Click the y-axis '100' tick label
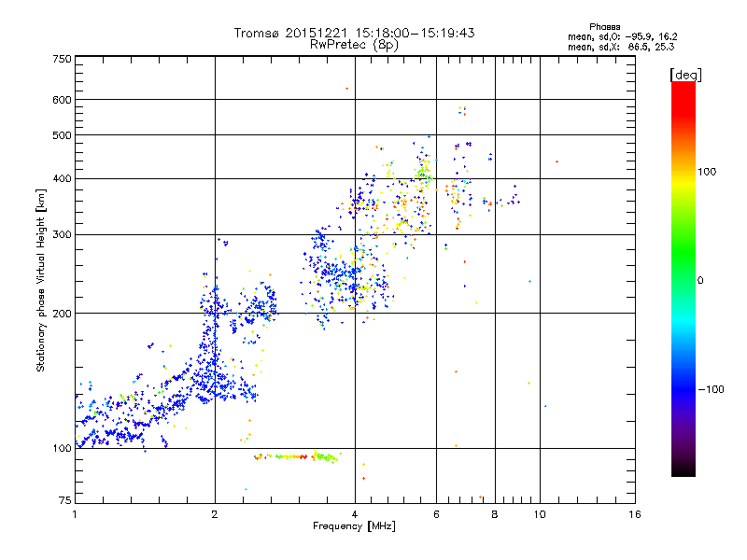The width and height of the screenshot is (747, 560). pos(62,449)
